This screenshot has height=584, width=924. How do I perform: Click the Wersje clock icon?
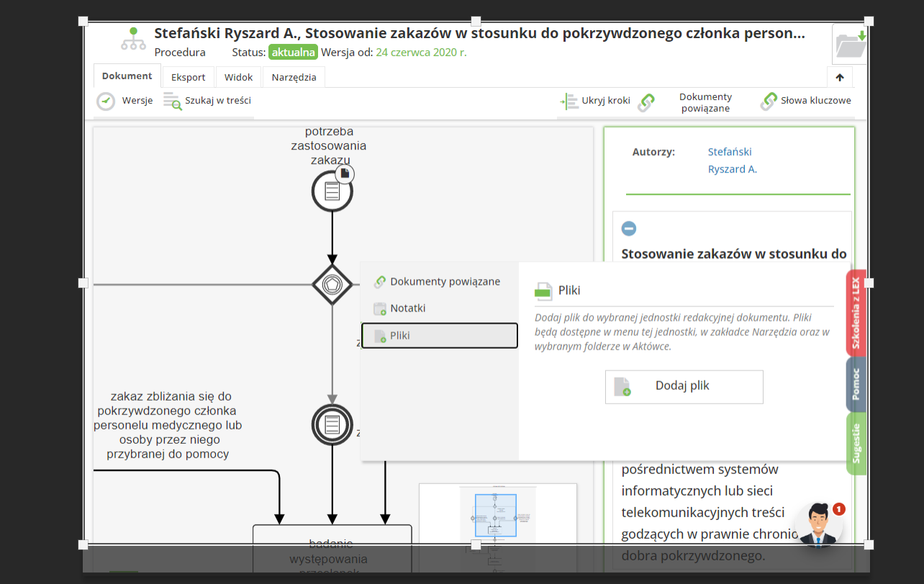(106, 101)
